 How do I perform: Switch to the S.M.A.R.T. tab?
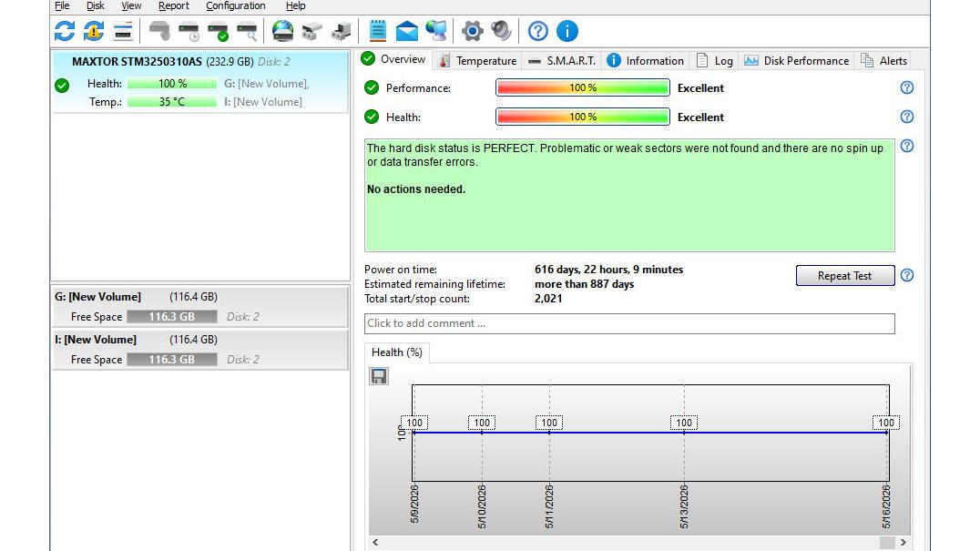coord(562,61)
